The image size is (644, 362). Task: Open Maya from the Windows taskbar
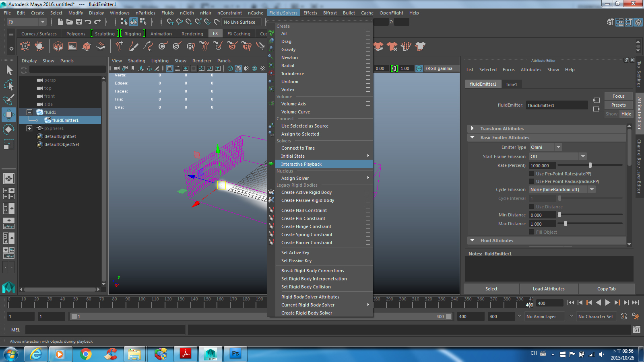click(x=211, y=354)
